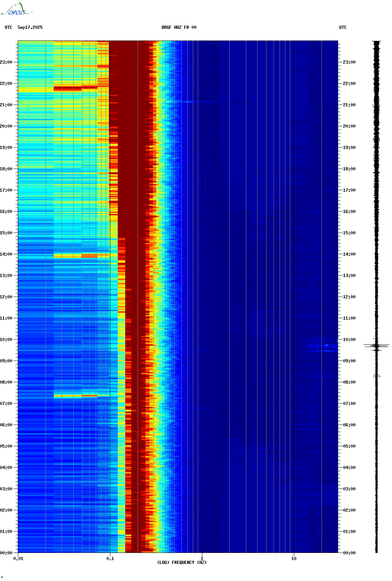Click the 0.01 frequency axis label
Image resolution: width=392 pixels, height=581 pixels.
click(x=18, y=559)
